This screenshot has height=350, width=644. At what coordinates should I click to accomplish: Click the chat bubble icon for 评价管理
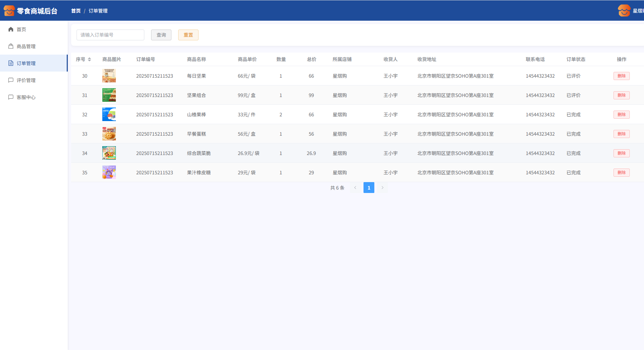pos(11,80)
